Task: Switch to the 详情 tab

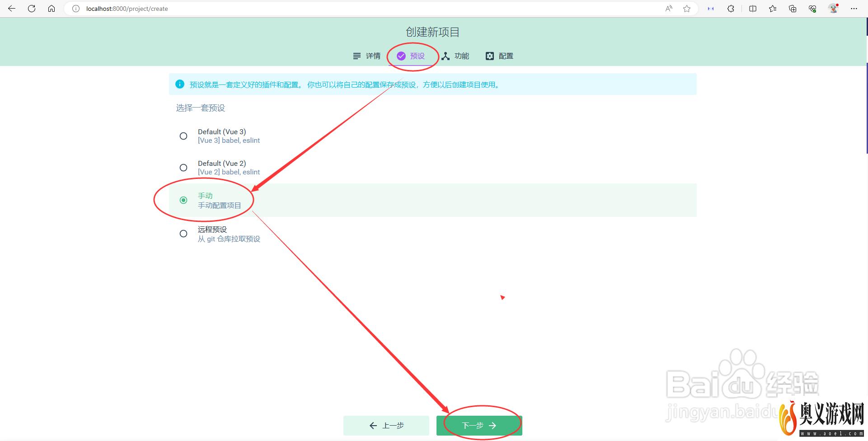Action: tap(366, 56)
